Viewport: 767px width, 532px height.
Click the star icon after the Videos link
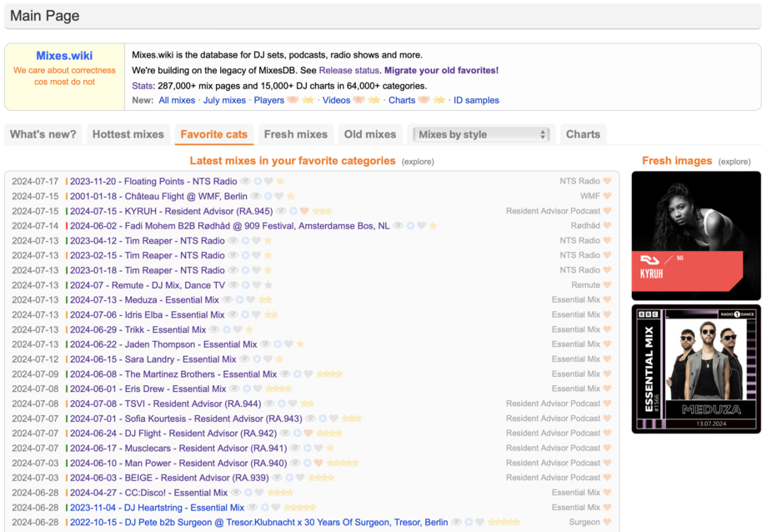click(373, 100)
